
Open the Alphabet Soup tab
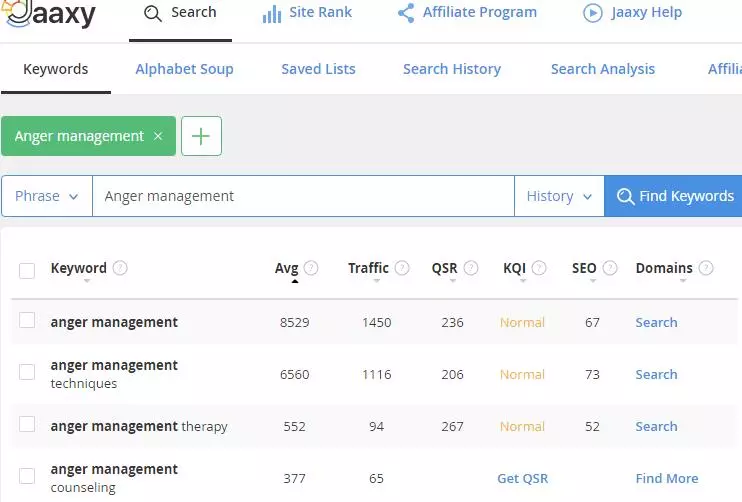185,70
